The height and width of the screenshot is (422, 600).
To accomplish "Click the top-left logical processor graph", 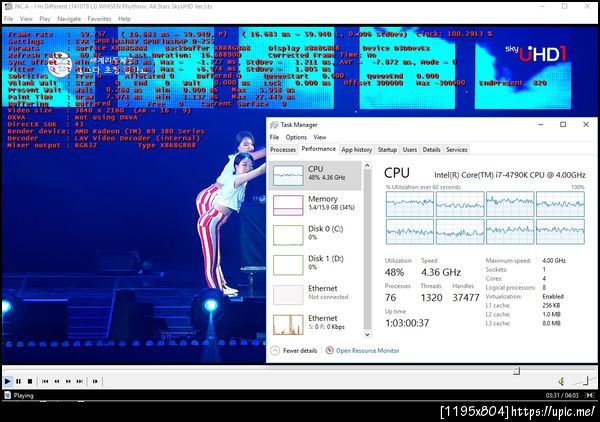I will pos(409,204).
